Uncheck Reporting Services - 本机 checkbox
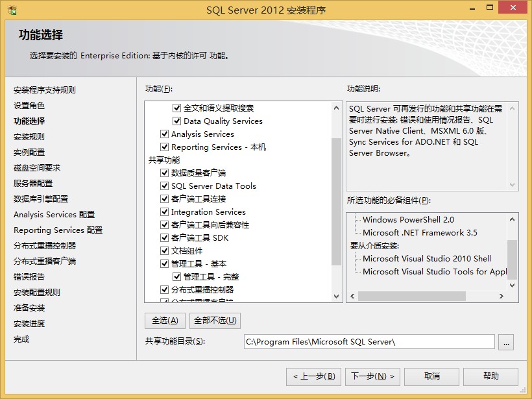Screen dimensions: 532x399 (x=164, y=147)
